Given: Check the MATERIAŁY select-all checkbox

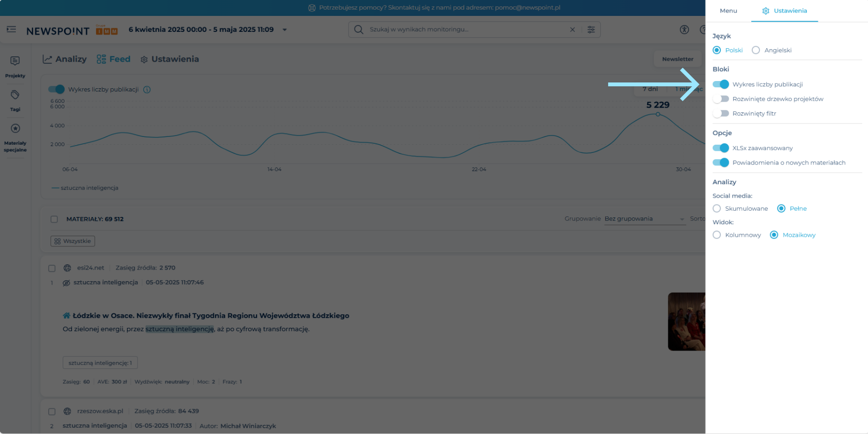Looking at the screenshot, I should click(54, 219).
